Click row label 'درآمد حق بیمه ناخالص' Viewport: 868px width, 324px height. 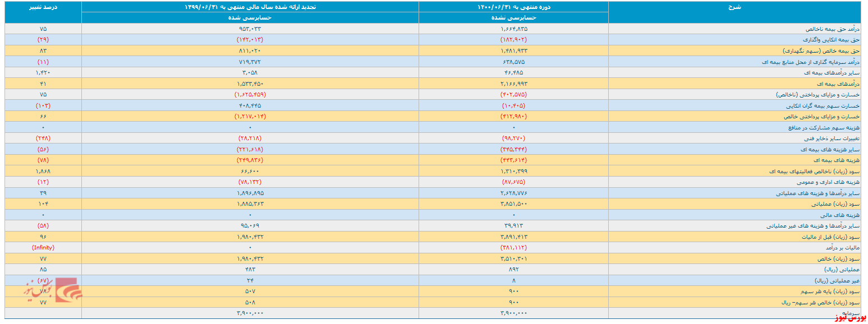[833, 28]
